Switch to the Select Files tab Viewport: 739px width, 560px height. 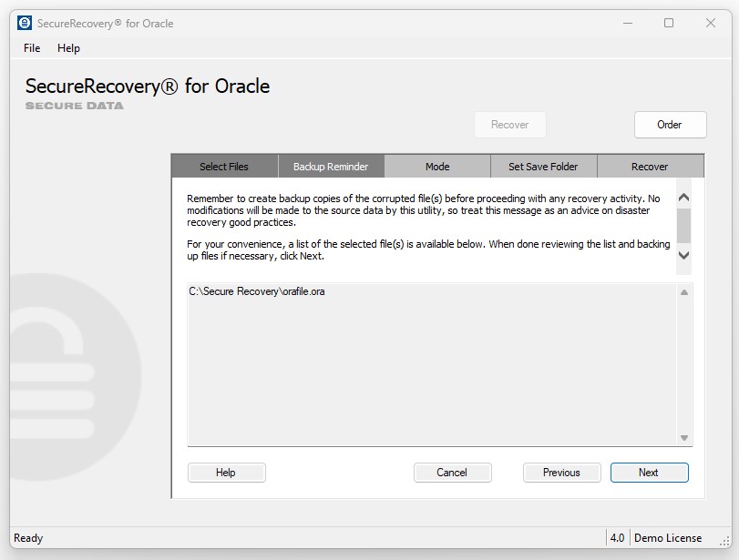tap(224, 167)
